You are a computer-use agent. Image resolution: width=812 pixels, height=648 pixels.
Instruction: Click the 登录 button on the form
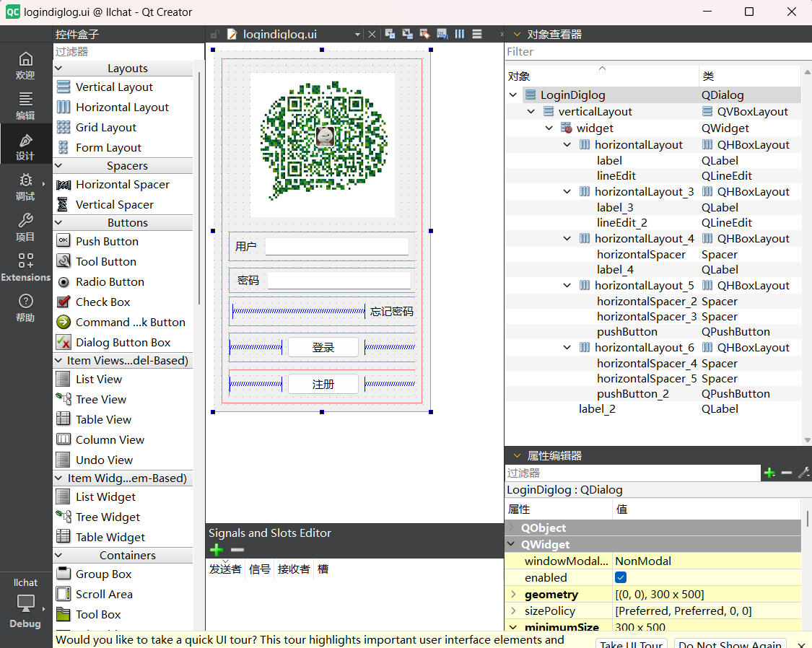323,347
